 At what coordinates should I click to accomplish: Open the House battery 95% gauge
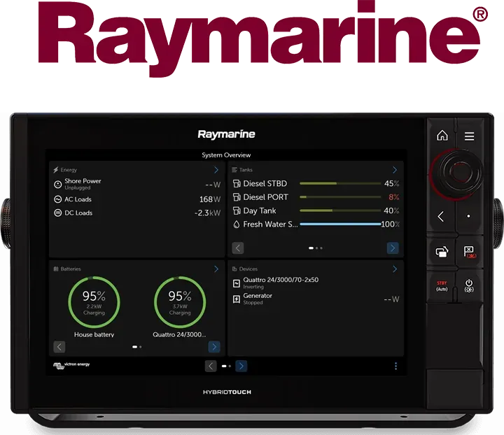coord(94,301)
